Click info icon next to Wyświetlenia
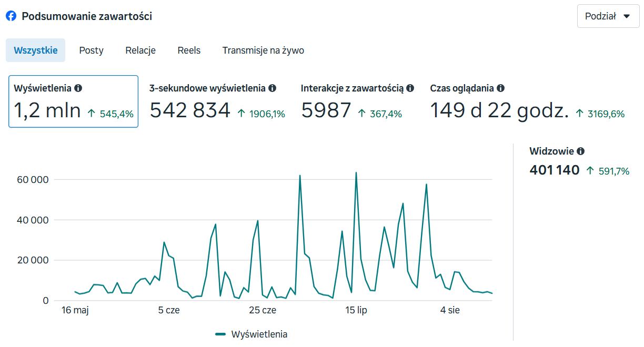The width and height of the screenshot is (644, 347). click(78, 88)
